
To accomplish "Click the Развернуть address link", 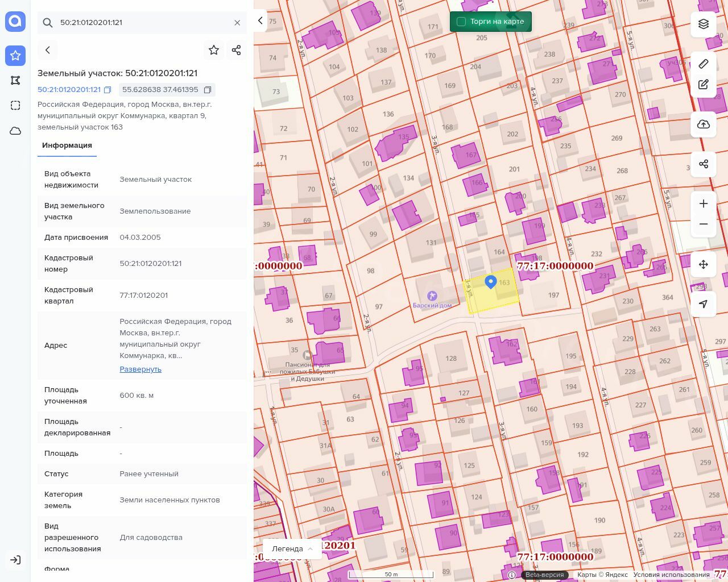I will point(140,369).
